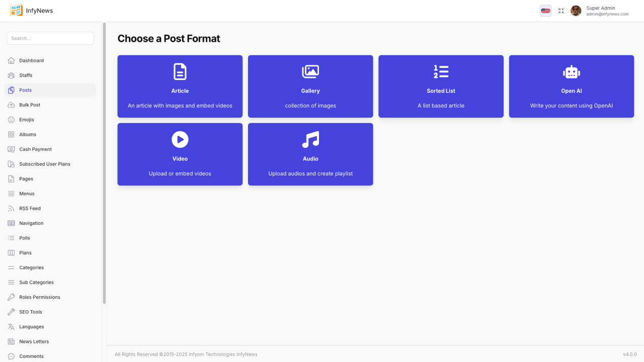This screenshot has height=362, width=644.
Task: Toggle fullscreen with the shrink arrows icon
Action: click(x=561, y=11)
